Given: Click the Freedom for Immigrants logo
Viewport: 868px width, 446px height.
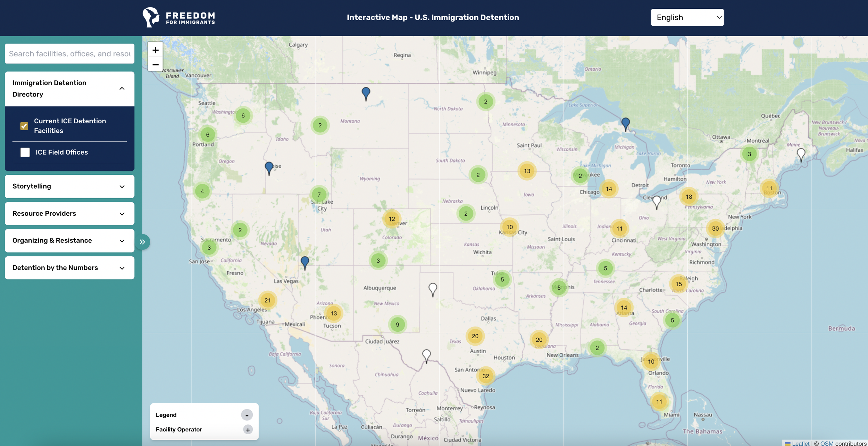Looking at the screenshot, I should [x=179, y=17].
